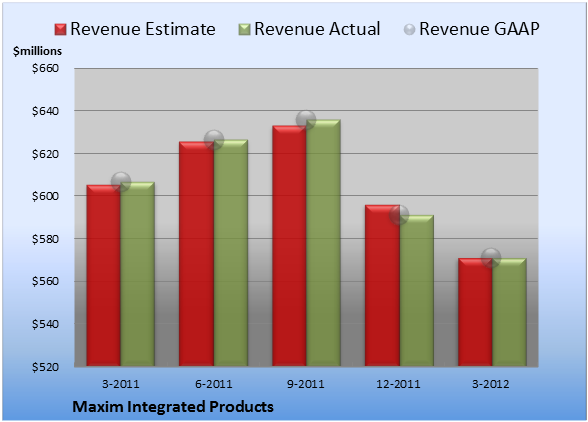Select the 'Revenue Estimate' legend label

click(x=143, y=29)
